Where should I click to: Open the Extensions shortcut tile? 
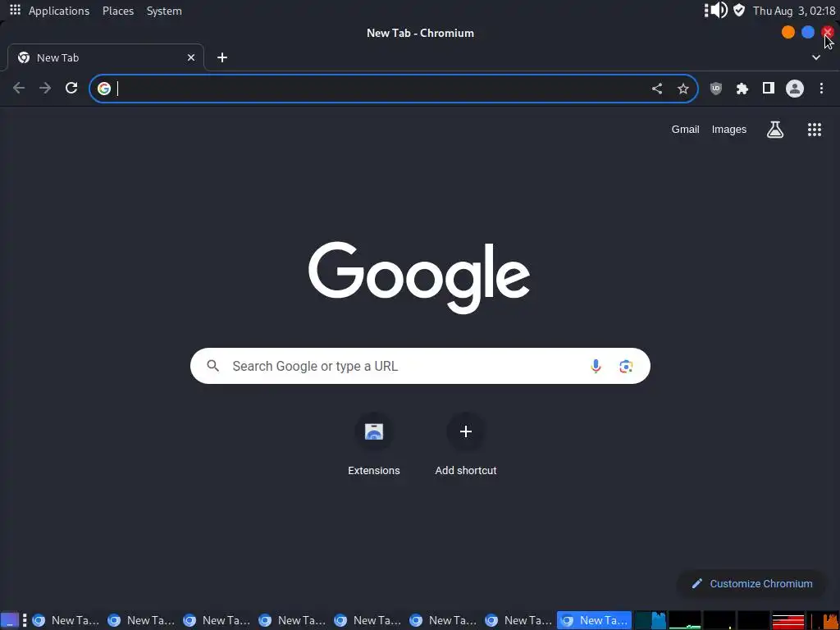tap(374, 445)
